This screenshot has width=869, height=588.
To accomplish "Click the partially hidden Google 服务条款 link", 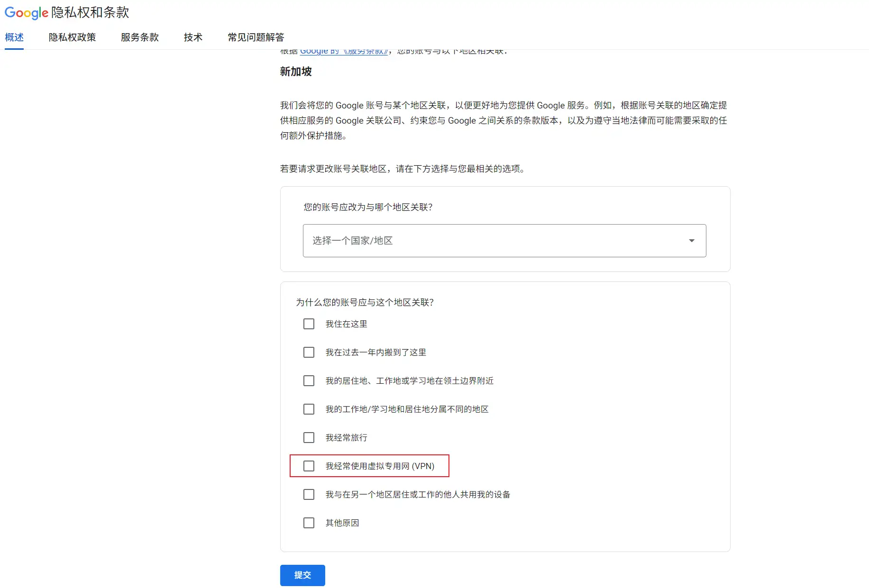I will [x=344, y=52].
